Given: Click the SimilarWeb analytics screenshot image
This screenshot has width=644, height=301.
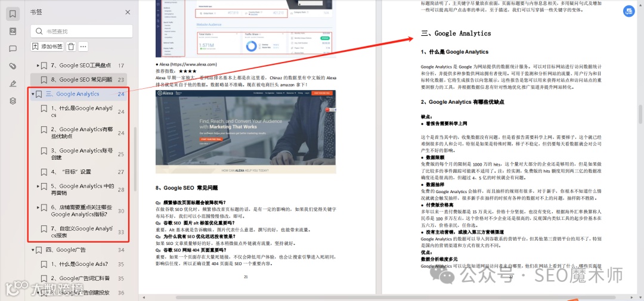Looking at the screenshot, I should [x=246, y=29].
